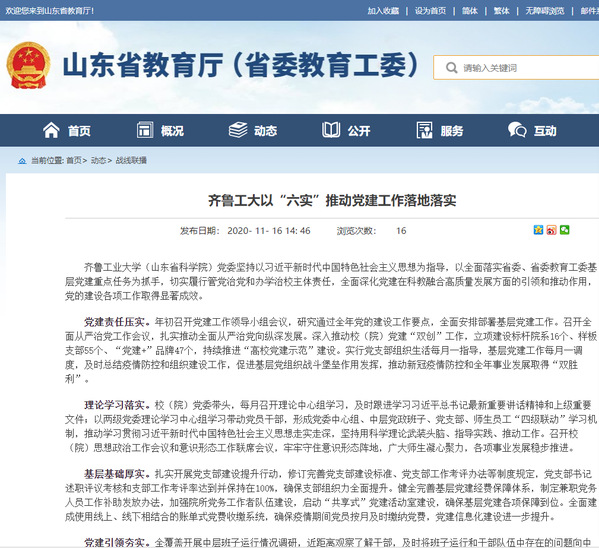Open 动态 in main navigation

(x=266, y=131)
